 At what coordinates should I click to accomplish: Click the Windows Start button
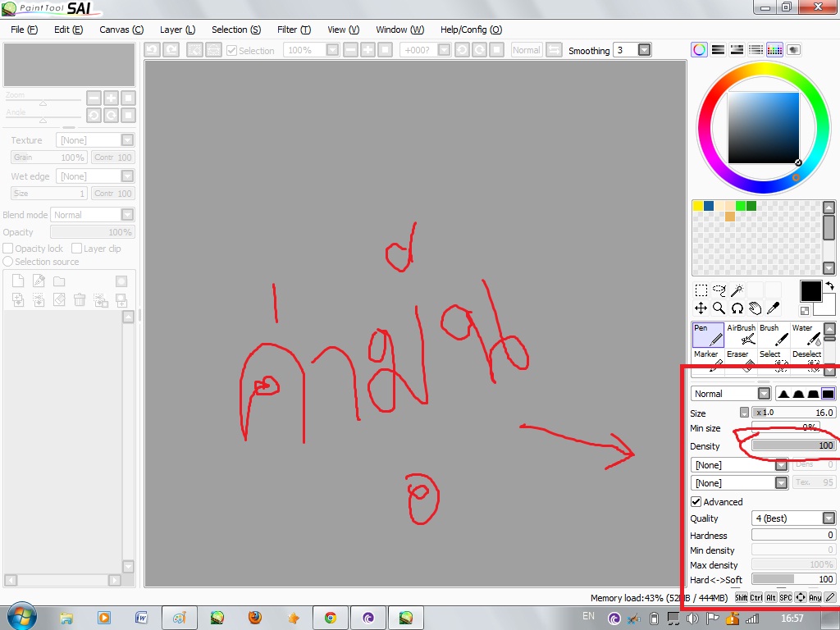[22, 617]
